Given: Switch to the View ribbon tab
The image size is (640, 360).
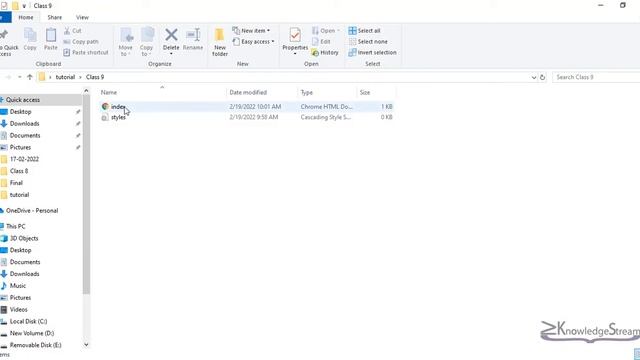Looking at the screenshot, I should pos(82,17).
